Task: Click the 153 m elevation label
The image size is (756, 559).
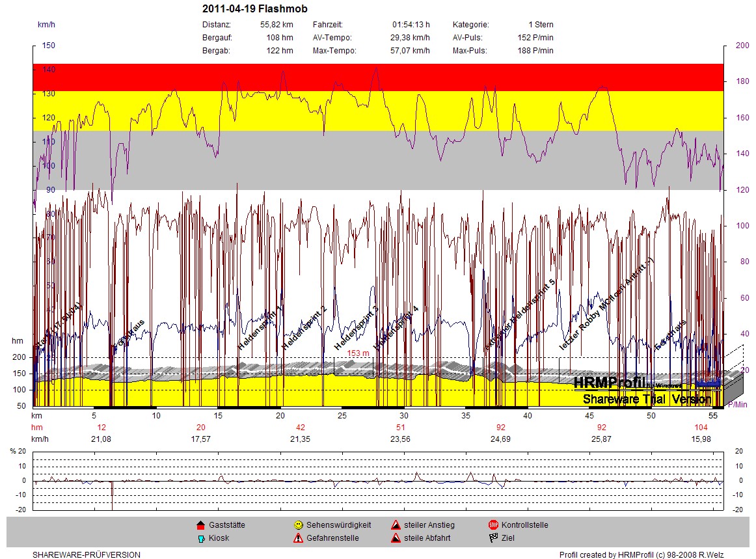Action: [358, 353]
